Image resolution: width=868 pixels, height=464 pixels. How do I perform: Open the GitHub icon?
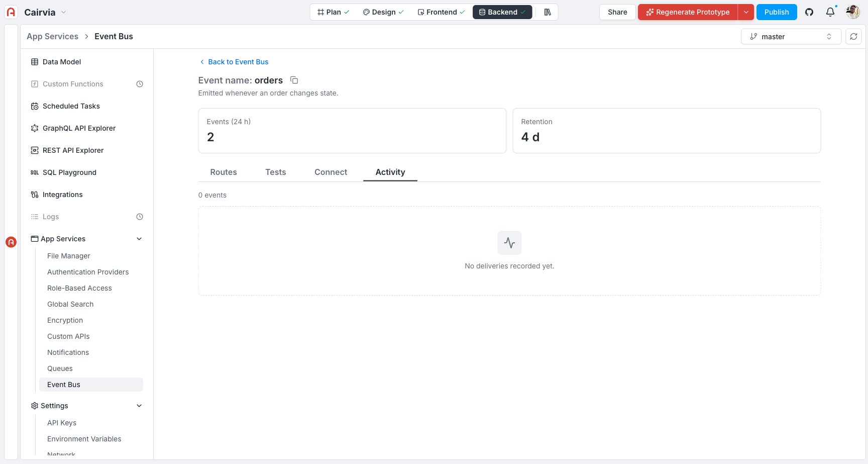809,12
